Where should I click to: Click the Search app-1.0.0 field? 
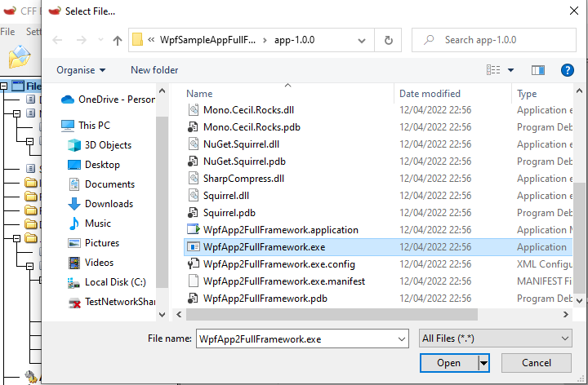[x=498, y=40]
